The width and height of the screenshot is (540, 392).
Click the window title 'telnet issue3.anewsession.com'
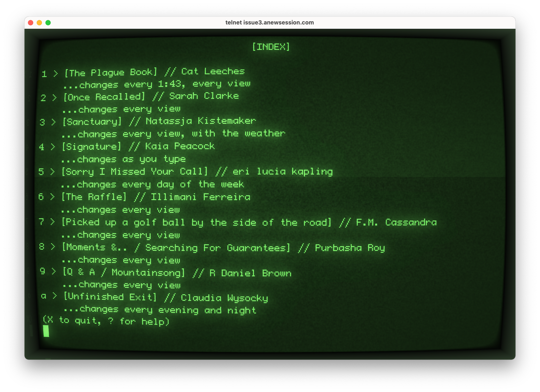(x=269, y=22)
